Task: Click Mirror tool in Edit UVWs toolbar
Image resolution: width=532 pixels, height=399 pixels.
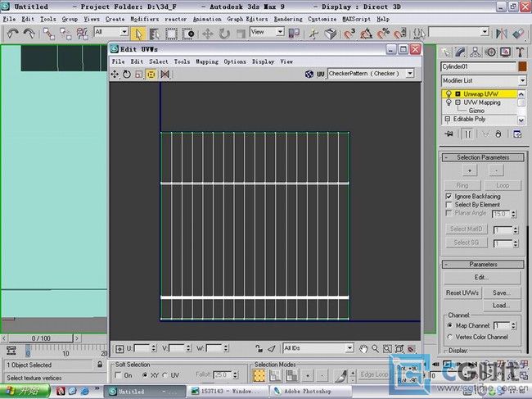Action: tap(165, 74)
